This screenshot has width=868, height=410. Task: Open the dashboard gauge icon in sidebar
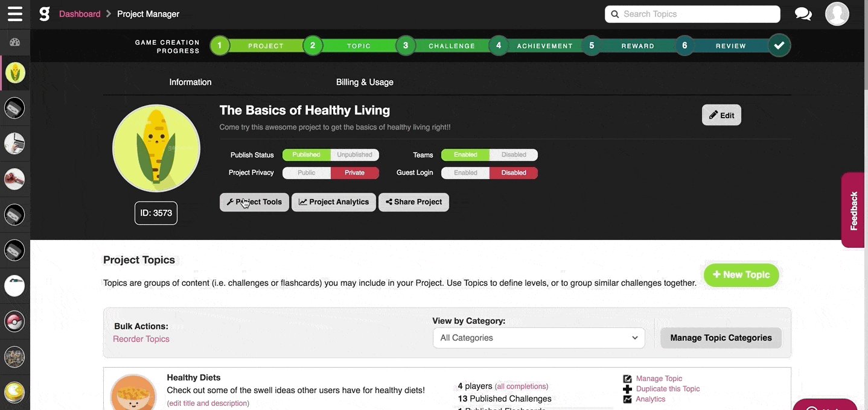(15, 42)
